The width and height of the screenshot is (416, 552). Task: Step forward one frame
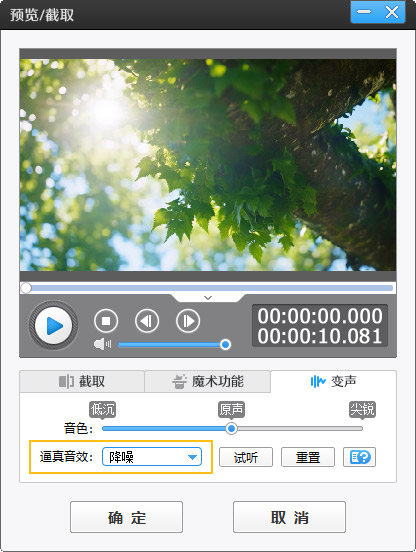pyautogui.click(x=188, y=321)
